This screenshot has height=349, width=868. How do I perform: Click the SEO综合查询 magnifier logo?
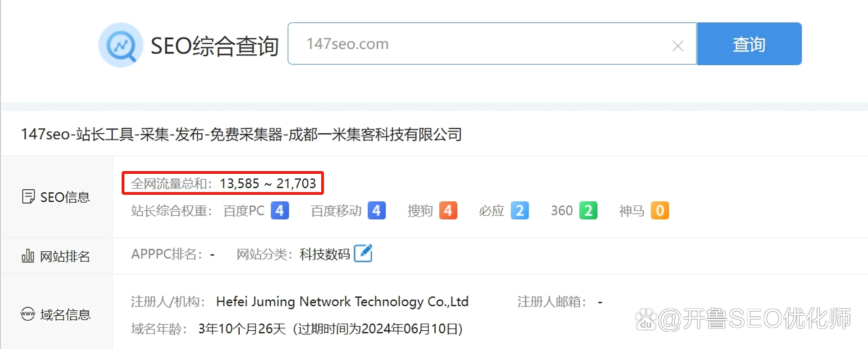(121, 45)
